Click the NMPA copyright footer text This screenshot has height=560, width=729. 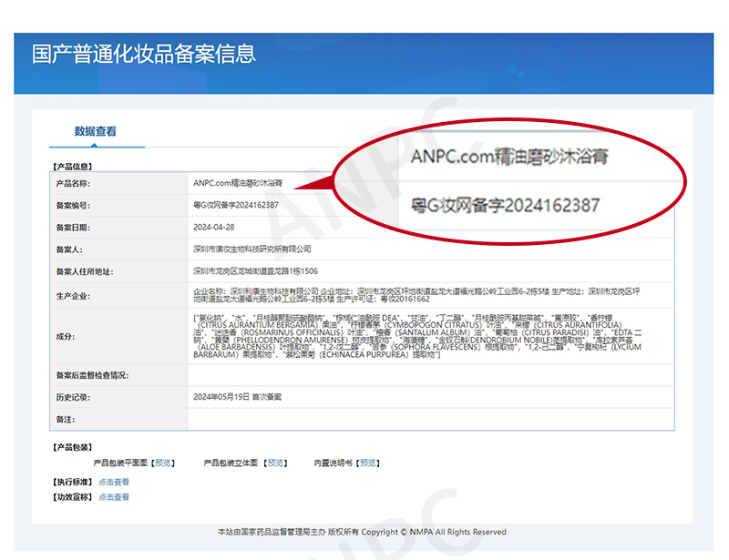tap(362, 532)
